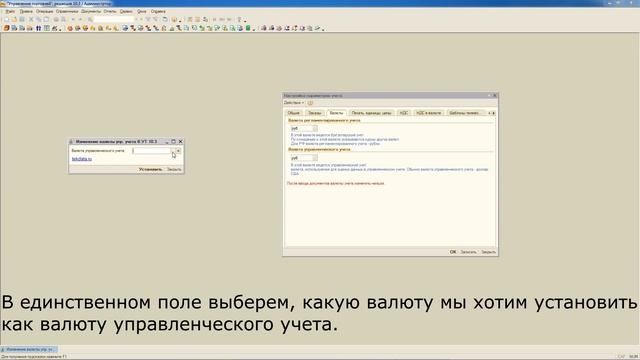This screenshot has width=640, height=360.
Task: Maximize the currency change dialog window
Action: 173,142
